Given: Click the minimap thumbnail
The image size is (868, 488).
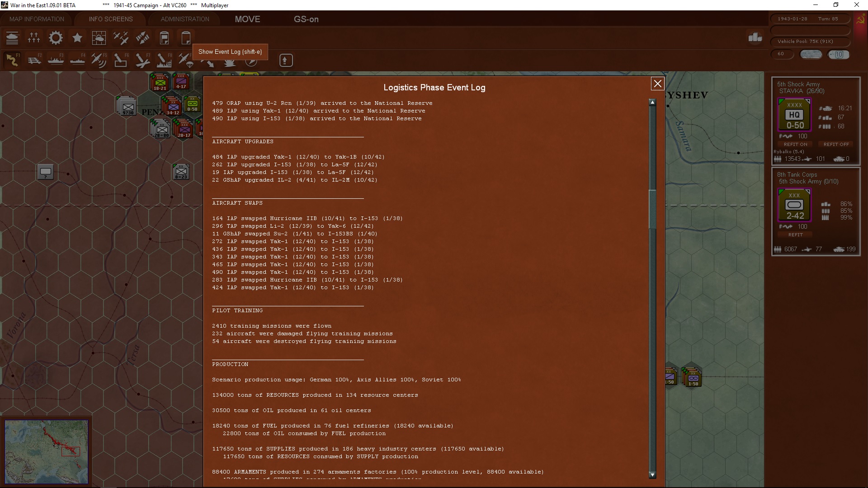Looking at the screenshot, I should [x=47, y=451].
